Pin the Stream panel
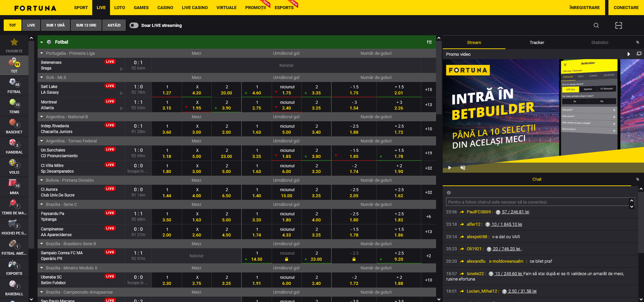Image resolution: width=644 pixels, height=302 pixels. click(x=638, y=42)
